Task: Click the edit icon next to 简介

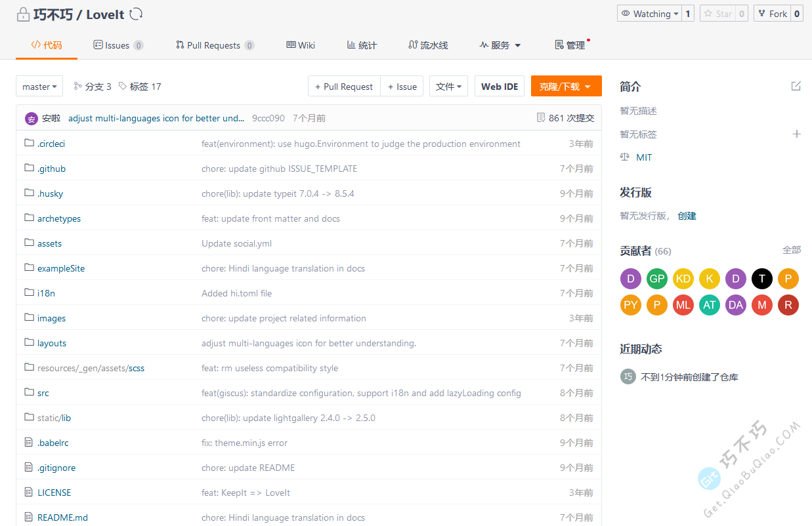Action: (x=796, y=86)
